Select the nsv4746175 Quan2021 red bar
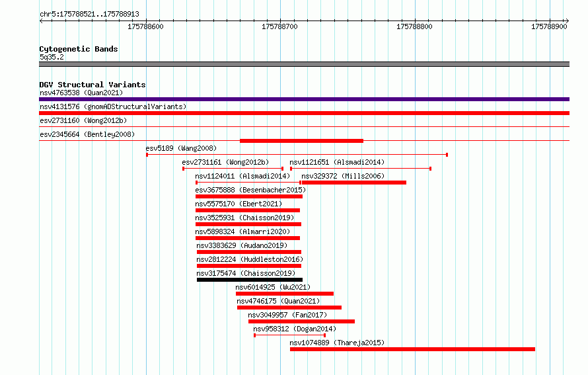This screenshot has width=588, height=375. tap(289, 308)
